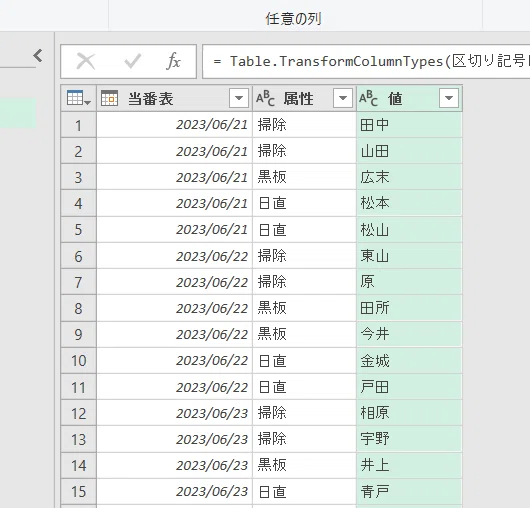Select the 値 column header

(409, 98)
